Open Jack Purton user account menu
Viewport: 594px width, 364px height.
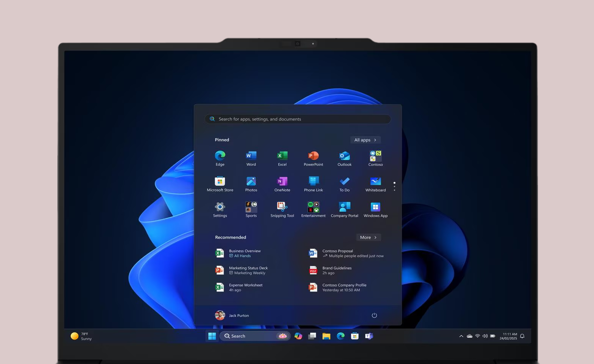232,315
